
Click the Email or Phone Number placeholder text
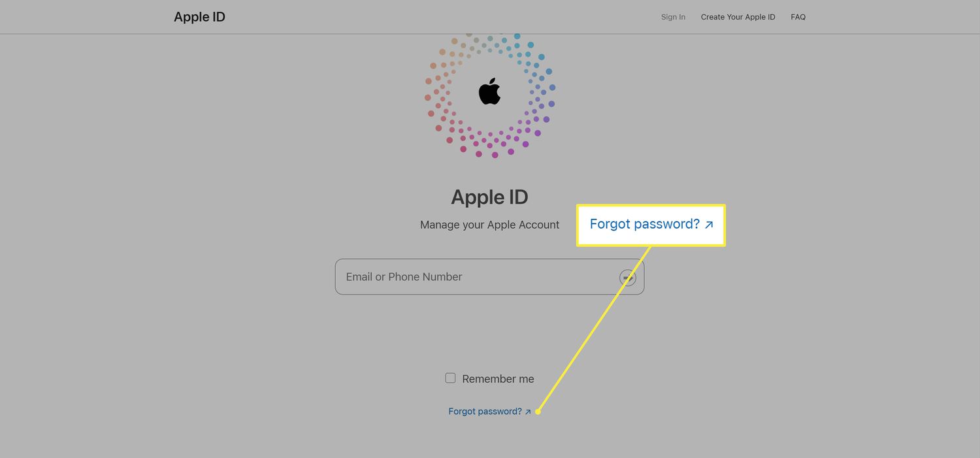pyautogui.click(x=404, y=277)
